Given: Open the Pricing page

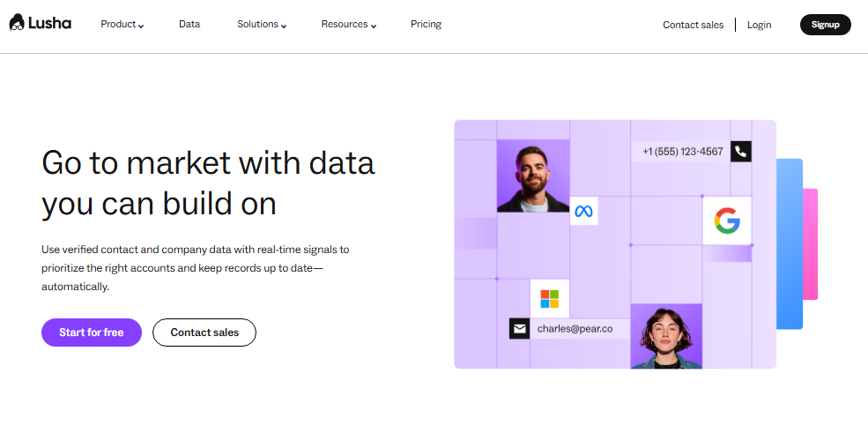Looking at the screenshot, I should [426, 25].
